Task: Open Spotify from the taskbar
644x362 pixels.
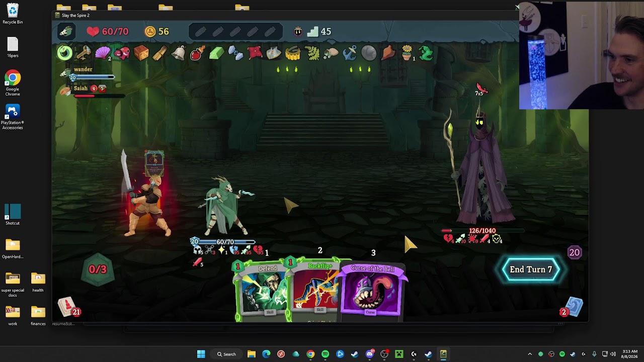Action: [x=325, y=354]
